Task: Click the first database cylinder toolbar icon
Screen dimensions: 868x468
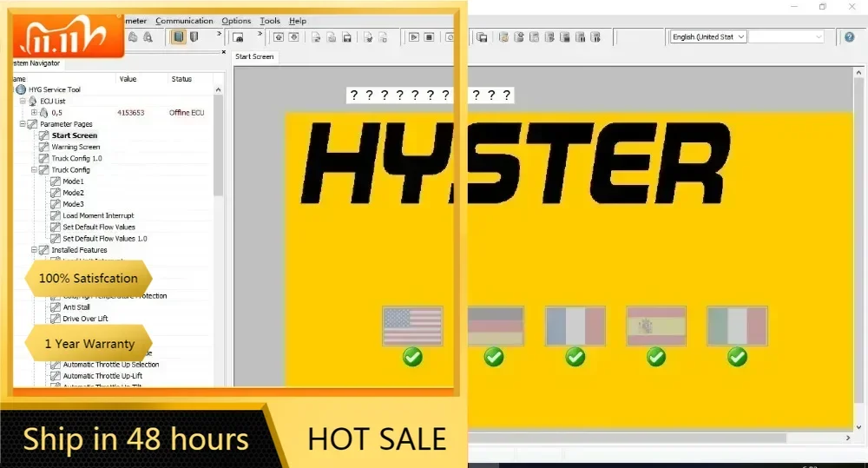Action: pyautogui.click(x=503, y=37)
